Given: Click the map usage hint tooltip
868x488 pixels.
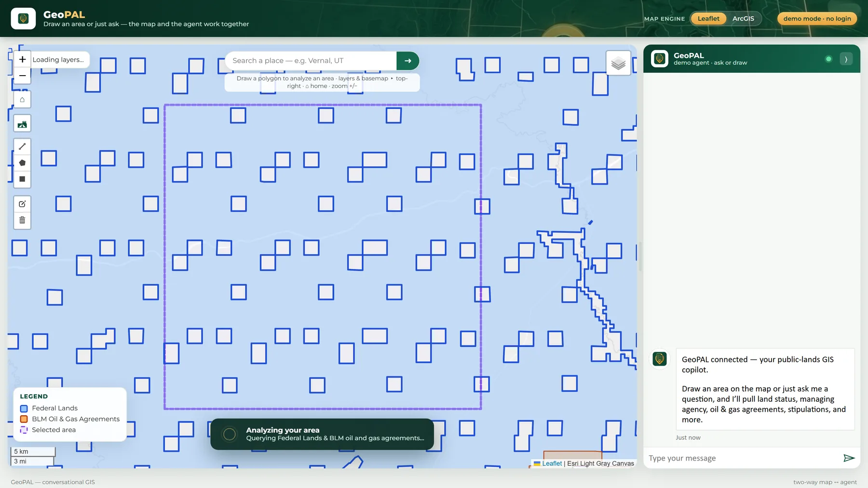Looking at the screenshot, I should coord(322,82).
